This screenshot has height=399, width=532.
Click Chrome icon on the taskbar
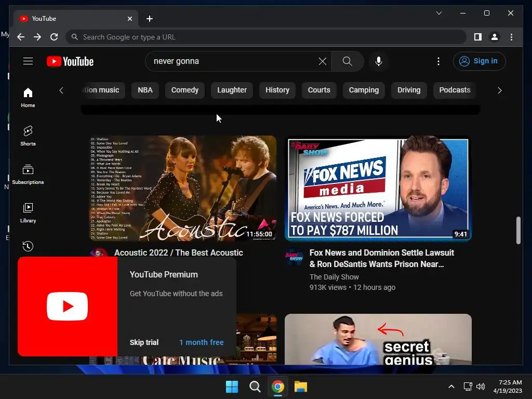point(277,387)
